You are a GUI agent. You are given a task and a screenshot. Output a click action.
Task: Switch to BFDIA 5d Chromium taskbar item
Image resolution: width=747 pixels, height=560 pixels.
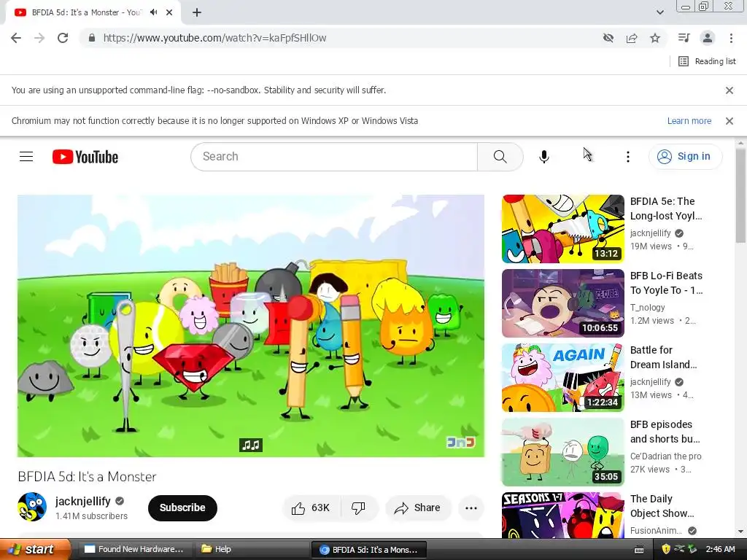[x=368, y=549]
